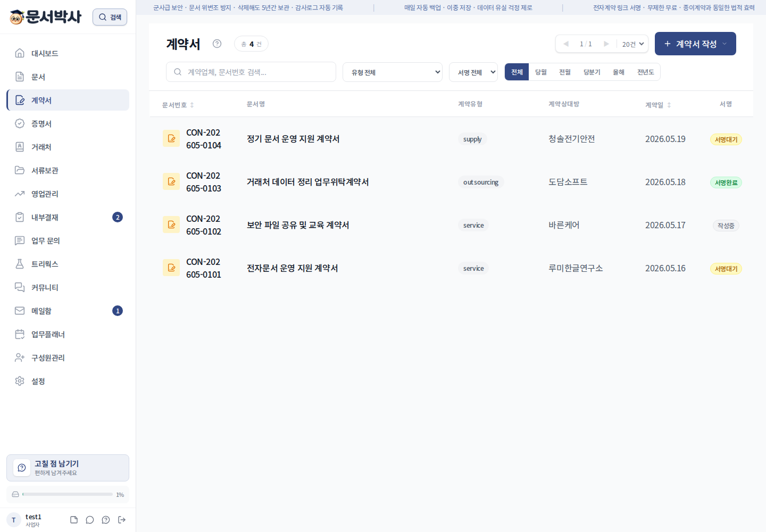Click the 작성중 status badge
766x532 pixels.
pos(726,226)
